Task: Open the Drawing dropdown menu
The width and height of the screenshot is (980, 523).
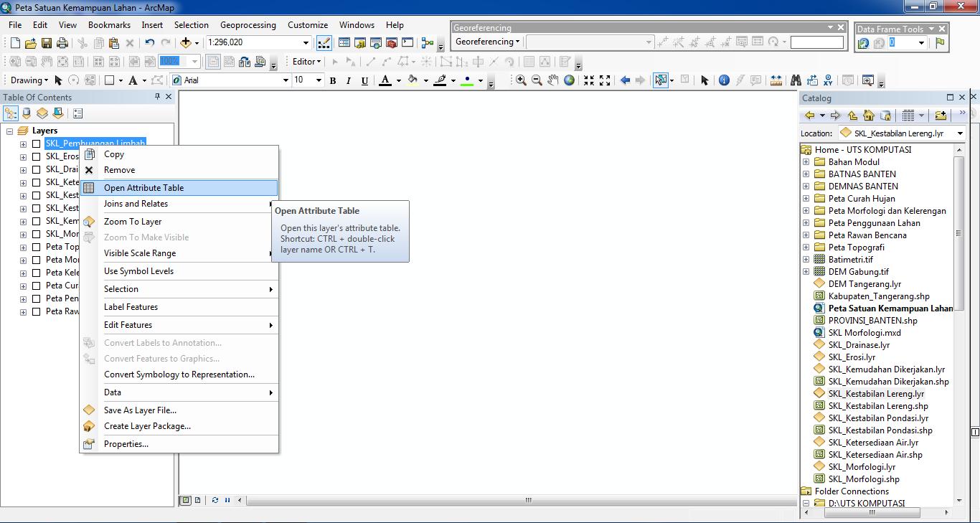Action: click(29, 80)
